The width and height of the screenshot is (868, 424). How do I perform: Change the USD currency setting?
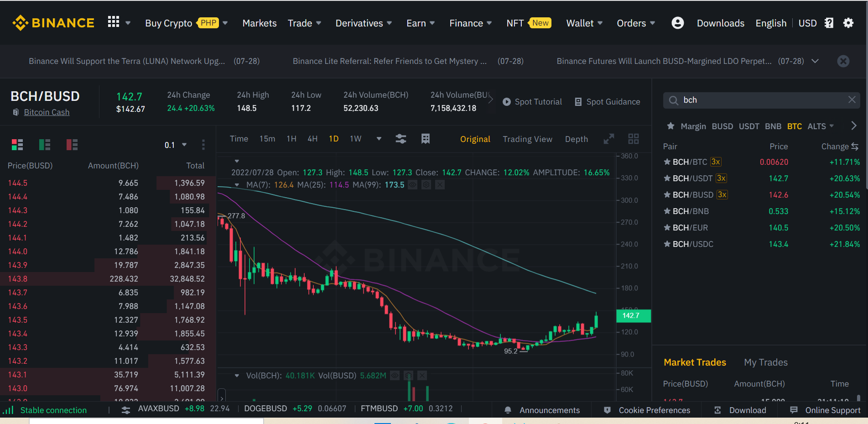point(807,23)
